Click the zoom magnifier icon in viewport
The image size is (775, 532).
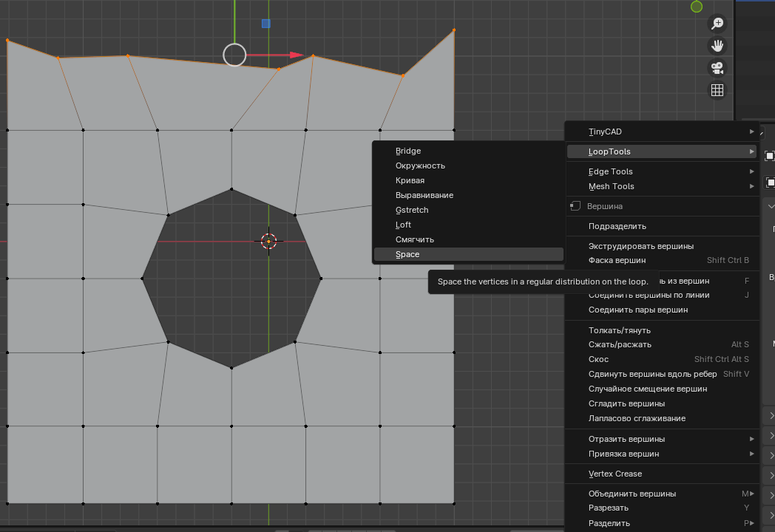point(717,24)
